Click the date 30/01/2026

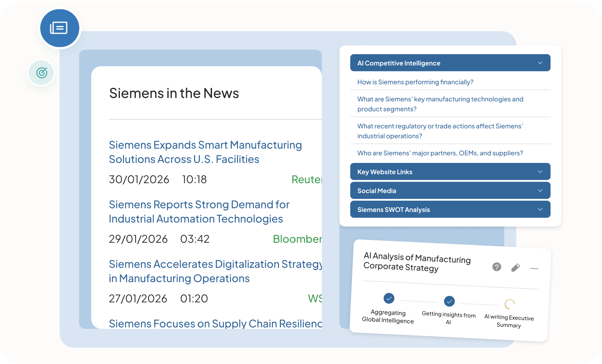click(139, 179)
